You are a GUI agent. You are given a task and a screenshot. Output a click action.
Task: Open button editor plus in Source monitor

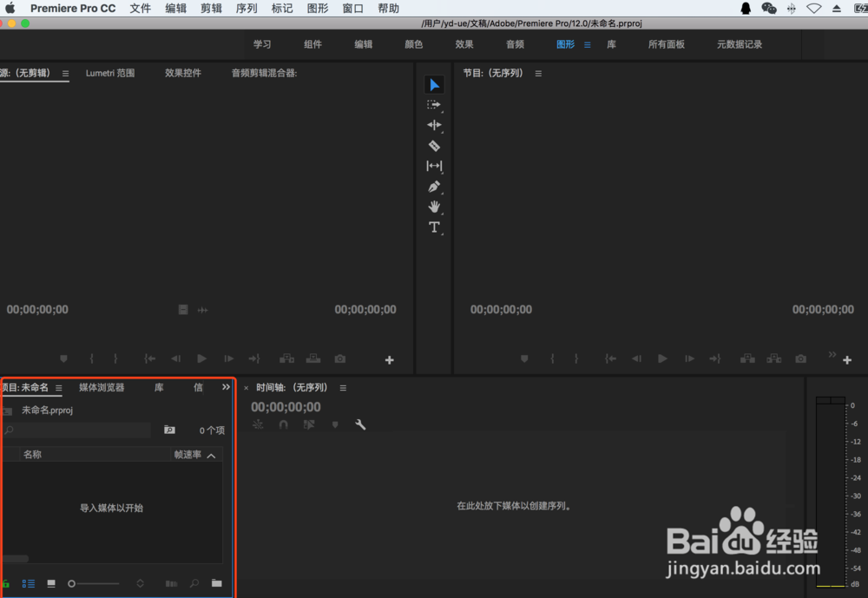click(389, 360)
